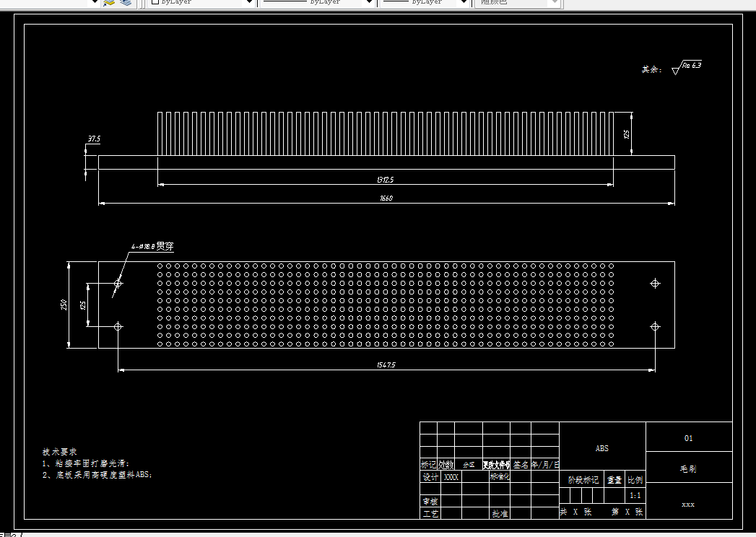
Task: Select the 01 drawing number cell
Action: tap(689, 438)
